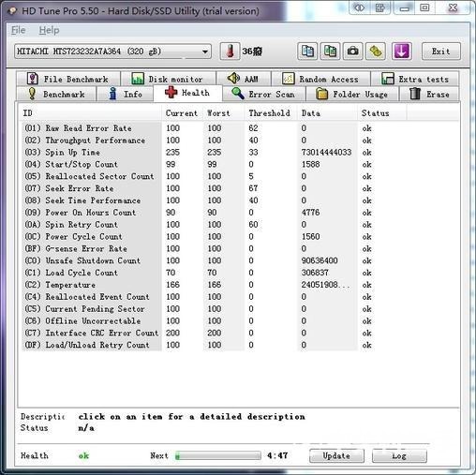Select the Health tab
This screenshot has height=475, width=476.
[x=187, y=93]
